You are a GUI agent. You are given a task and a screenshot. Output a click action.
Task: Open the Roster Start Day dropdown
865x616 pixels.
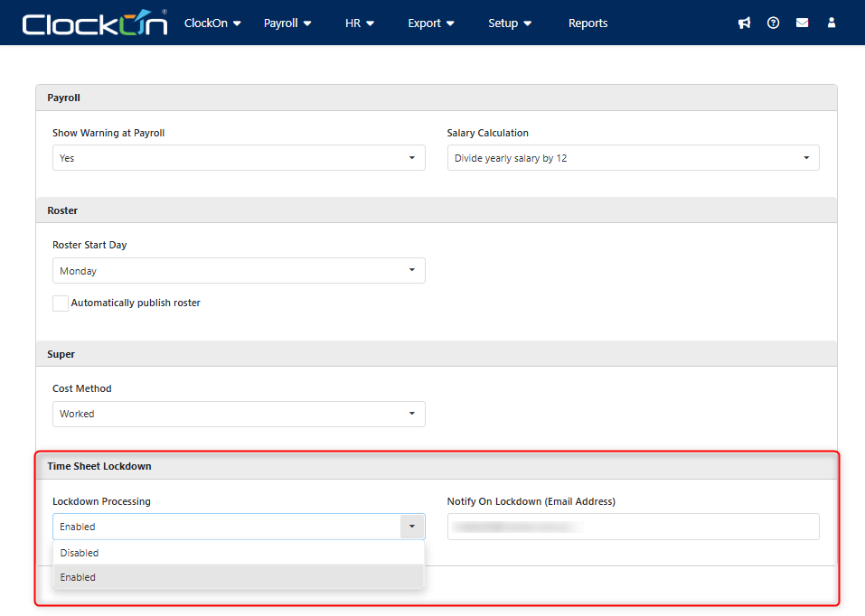[239, 271]
